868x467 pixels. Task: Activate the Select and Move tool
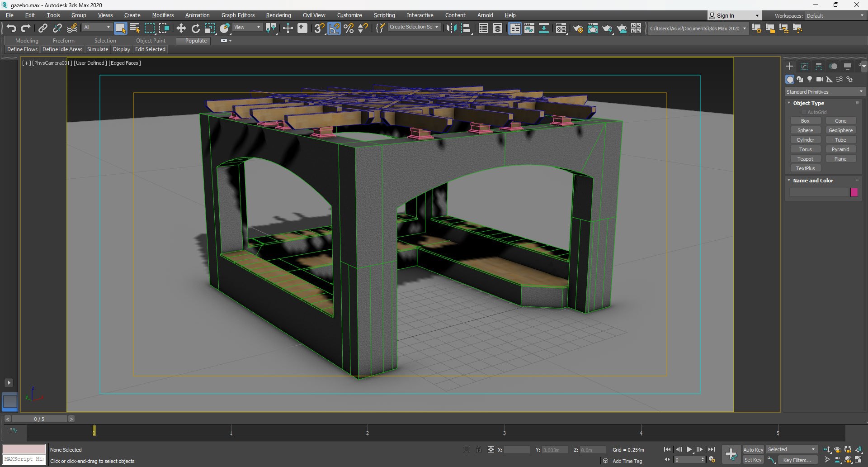[181, 29]
